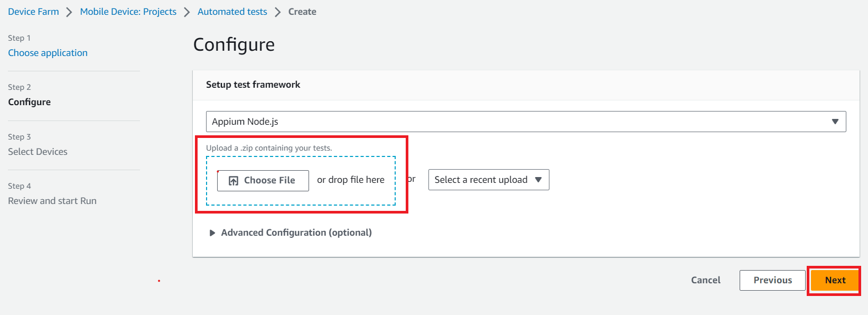
Task: Open the Select a recent upload dropdown
Action: [488, 180]
